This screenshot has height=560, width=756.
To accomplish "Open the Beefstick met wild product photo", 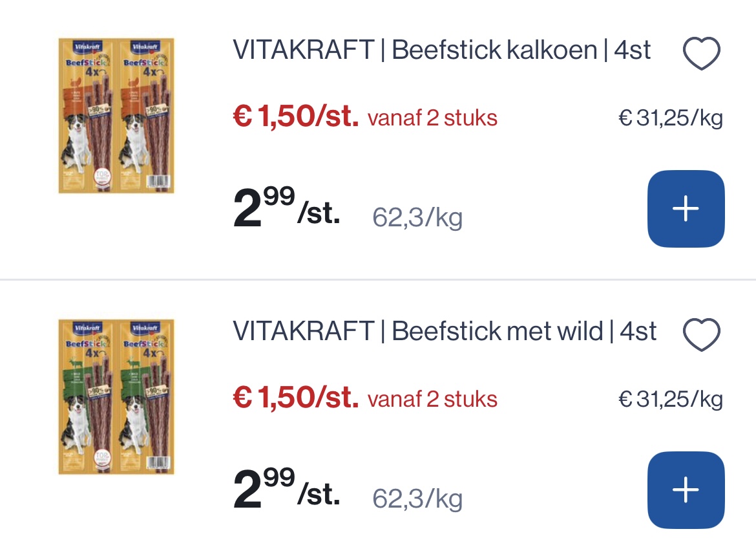I will coord(116,397).
